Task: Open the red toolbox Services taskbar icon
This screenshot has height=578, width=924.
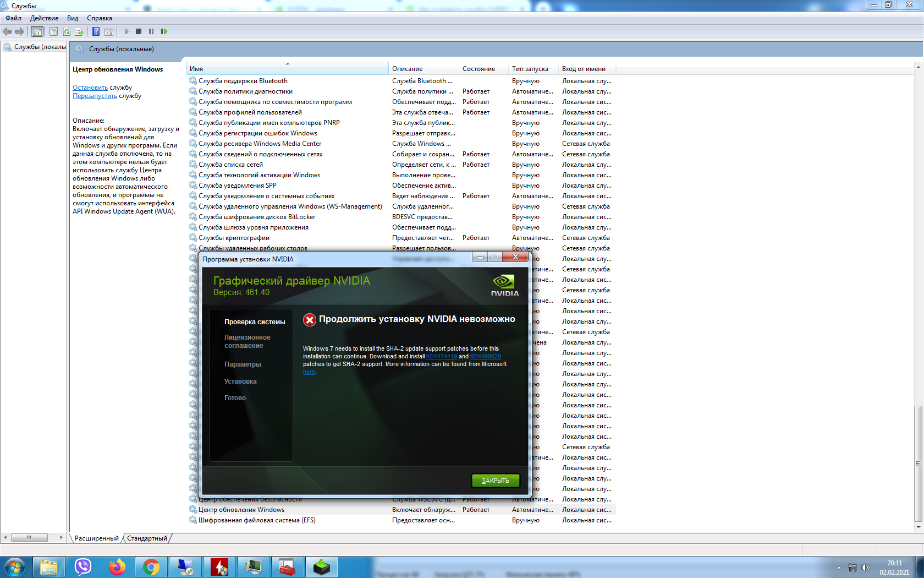Action: pos(288,567)
